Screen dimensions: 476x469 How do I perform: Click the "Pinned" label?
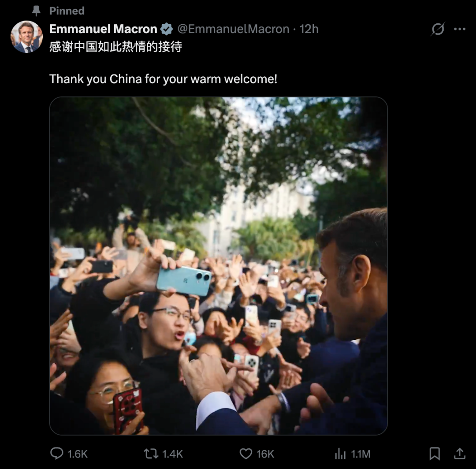[67, 11]
